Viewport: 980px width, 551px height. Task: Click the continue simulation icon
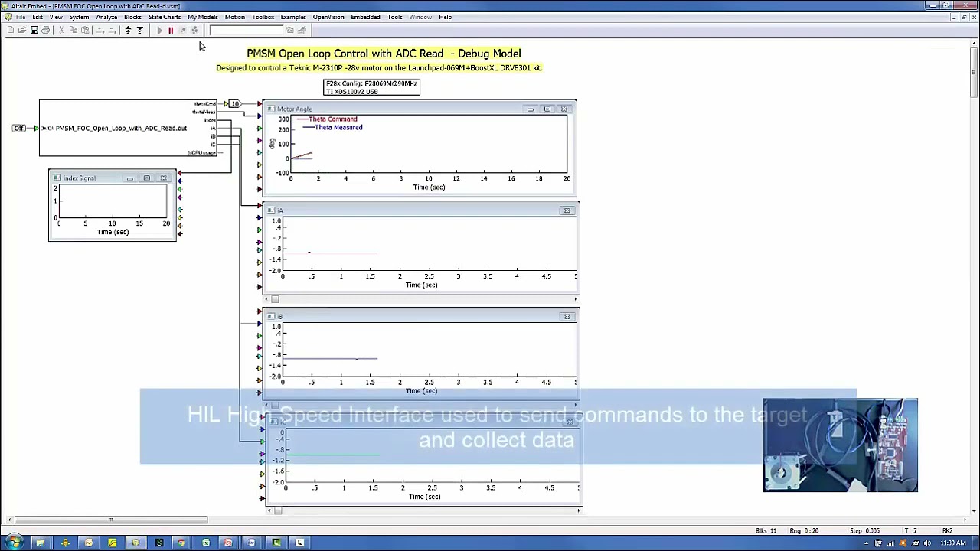click(194, 30)
